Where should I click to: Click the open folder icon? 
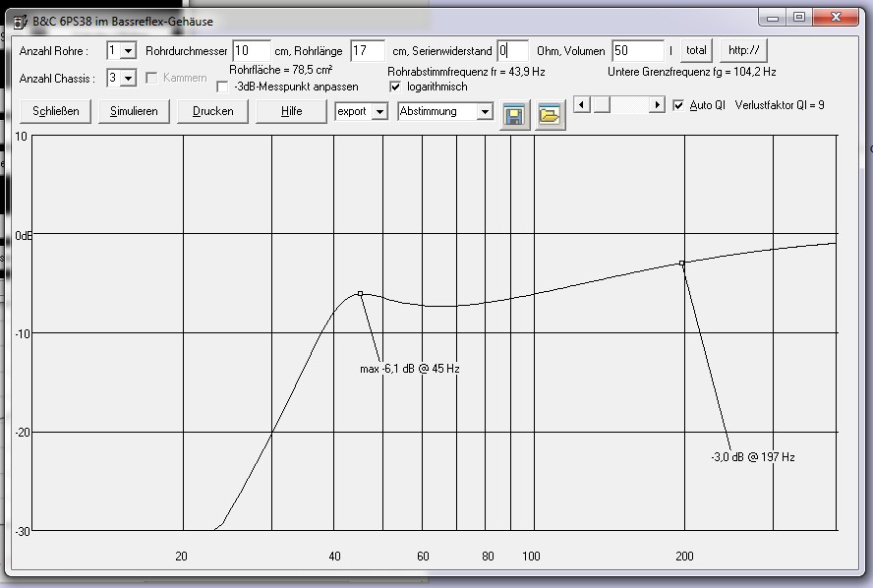pos(551,115)
